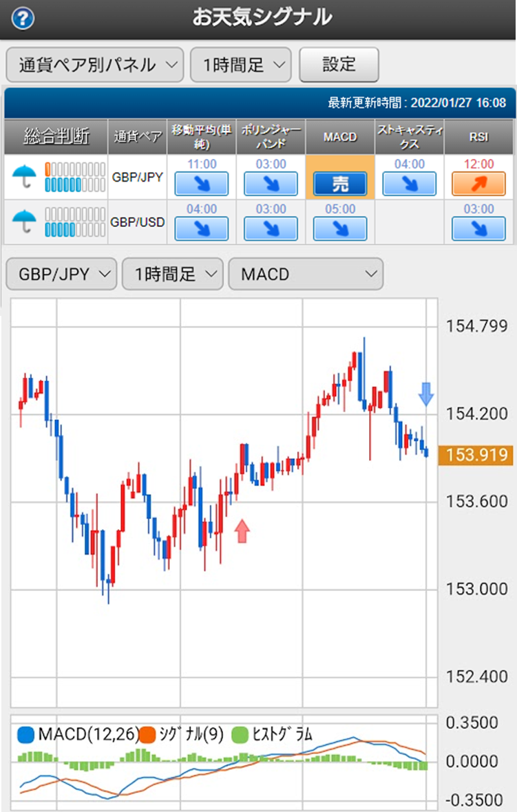Open MACD indicator chart dropdown

pos(306,274)
